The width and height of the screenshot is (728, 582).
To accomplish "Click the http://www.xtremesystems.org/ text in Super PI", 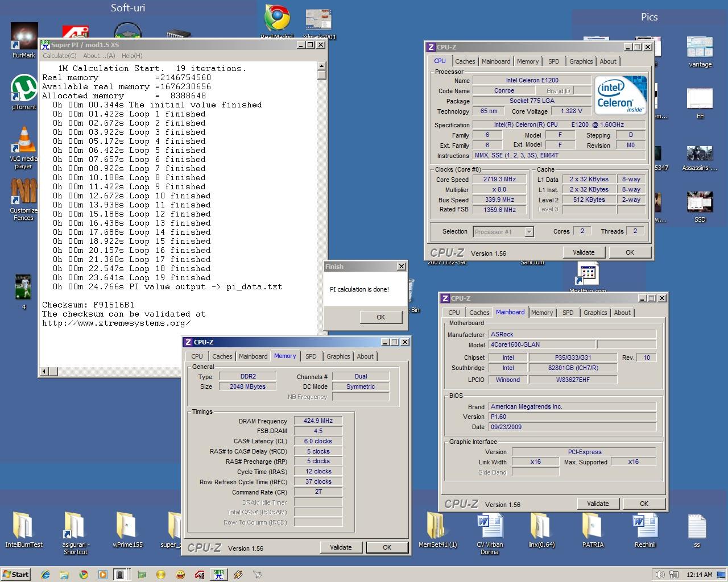I will 117,323.
